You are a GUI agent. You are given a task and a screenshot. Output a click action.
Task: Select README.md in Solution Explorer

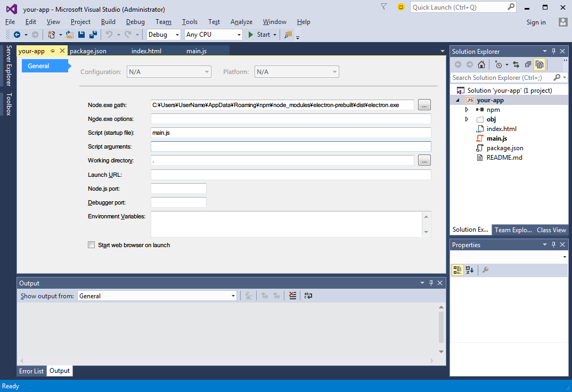click(x=504, y=158)
